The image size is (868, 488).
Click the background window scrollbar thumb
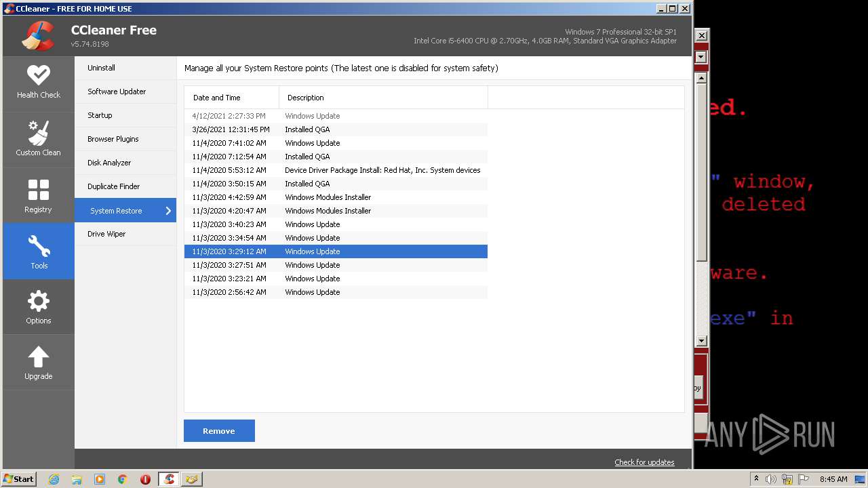[x=702, y=173]
